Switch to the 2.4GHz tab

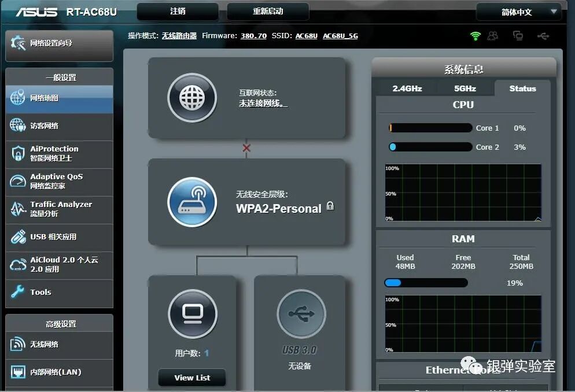[407, 88]
